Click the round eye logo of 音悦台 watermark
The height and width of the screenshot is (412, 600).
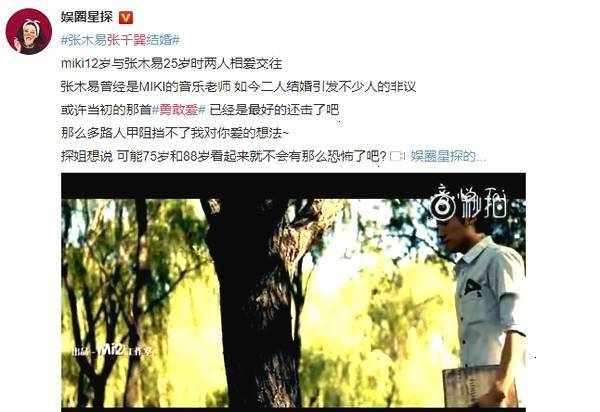tap(443, 204)
